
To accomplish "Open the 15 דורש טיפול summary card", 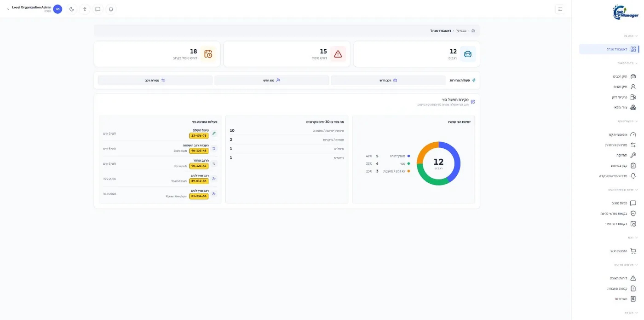I will 287,54.
